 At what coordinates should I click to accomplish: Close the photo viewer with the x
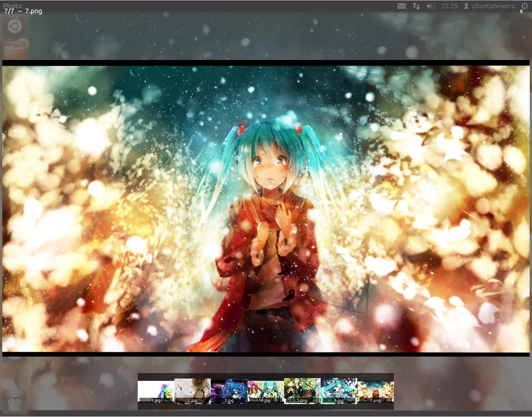tap(521, 11)
